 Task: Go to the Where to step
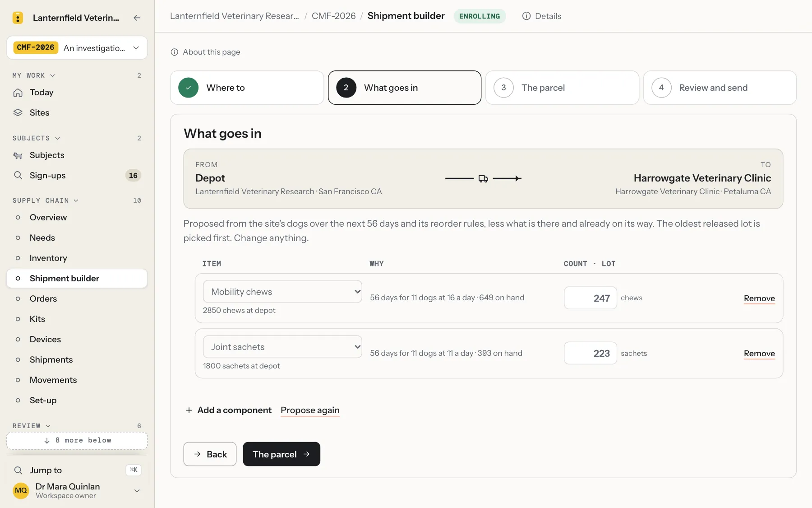(247, 88)
